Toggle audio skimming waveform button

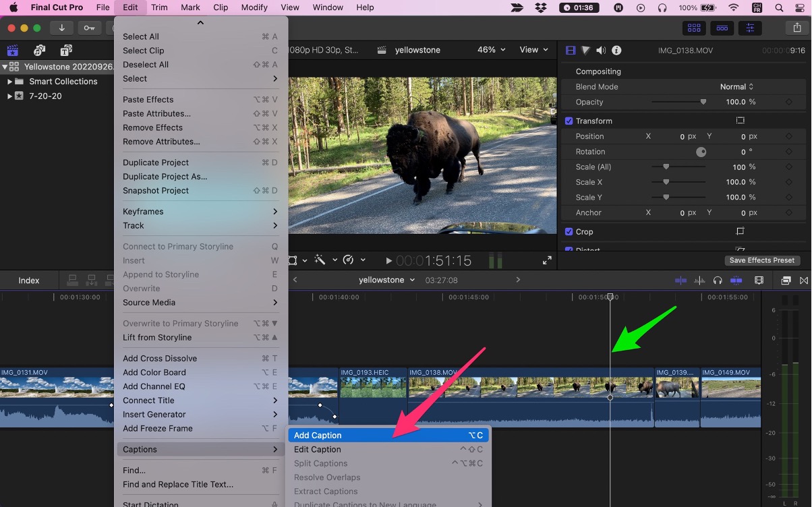click(x=699, y=280)
